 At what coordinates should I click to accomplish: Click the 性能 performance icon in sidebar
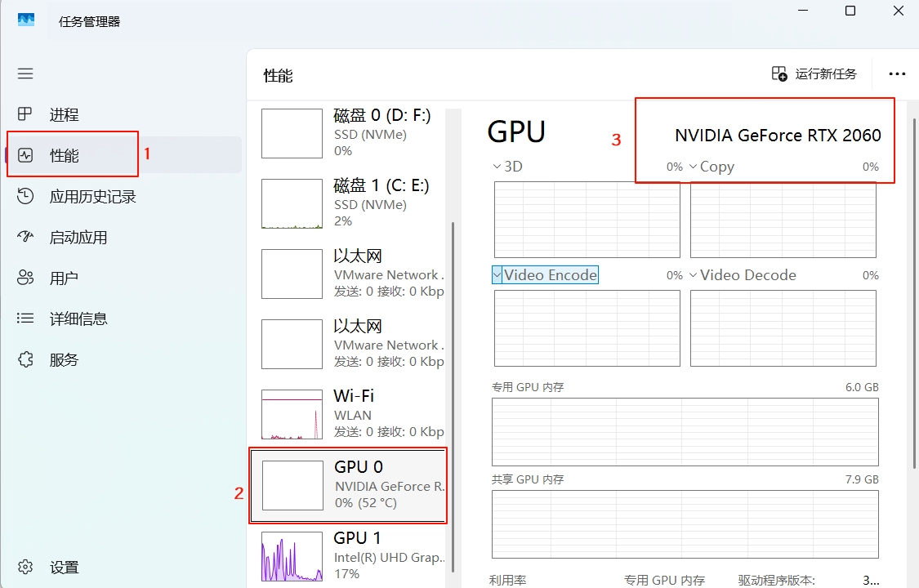coord(25,155)
